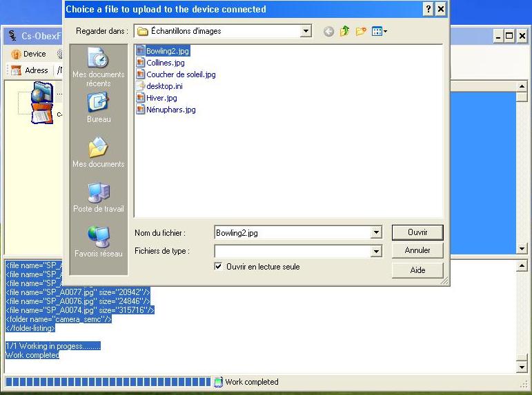Open Mes documents folder shortcut
Image resolution: width=532 pixels, height=395 pixels.
98,152
